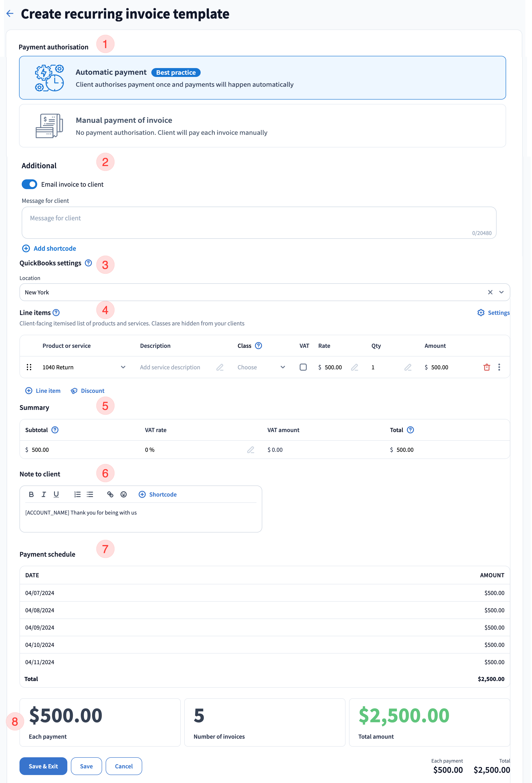Click Save & Exit button
Screen dimensions: 532x783
(43, 766)
